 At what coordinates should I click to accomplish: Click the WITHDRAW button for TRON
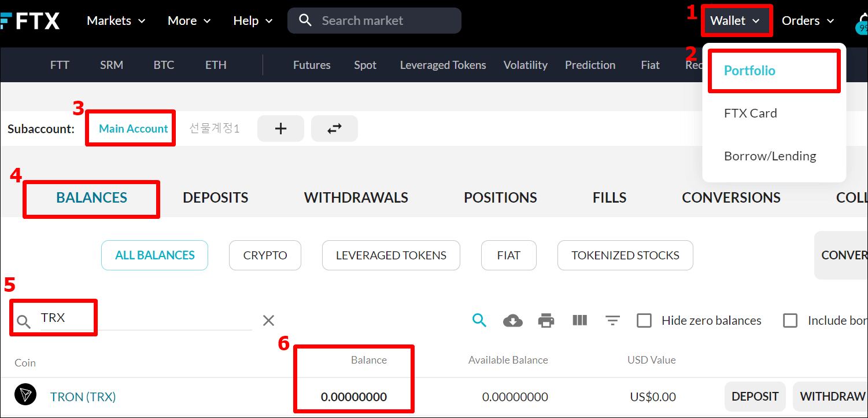pos(832,397)
